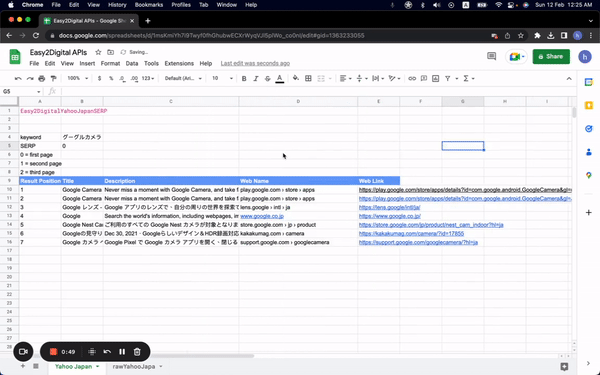Open the comment history icon
600x375 pixels.
[491, 57]
